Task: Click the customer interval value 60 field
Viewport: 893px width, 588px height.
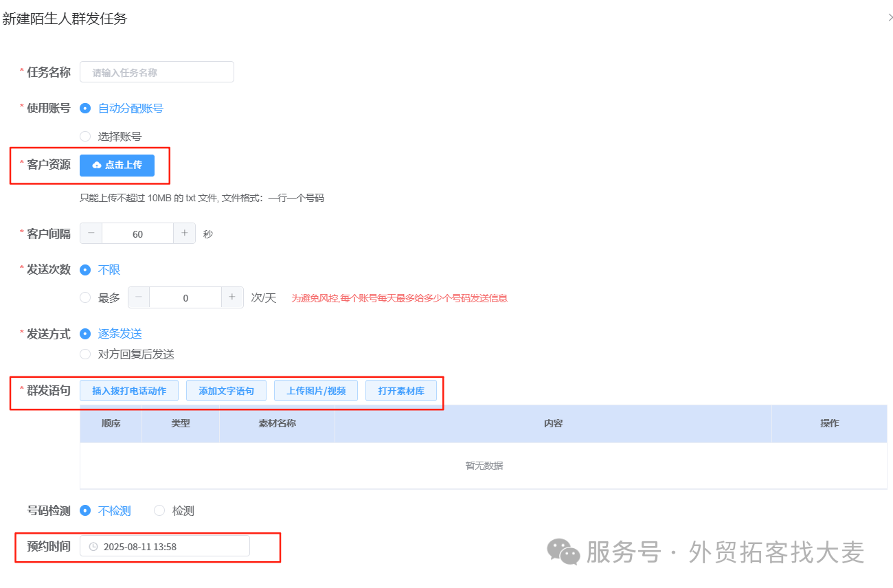Action: (x=137, y=234)
